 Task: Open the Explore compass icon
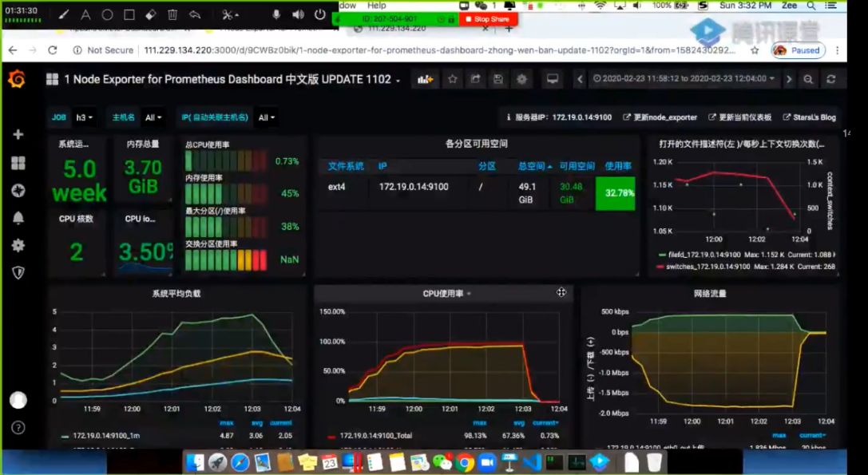(x=18, y=191)
